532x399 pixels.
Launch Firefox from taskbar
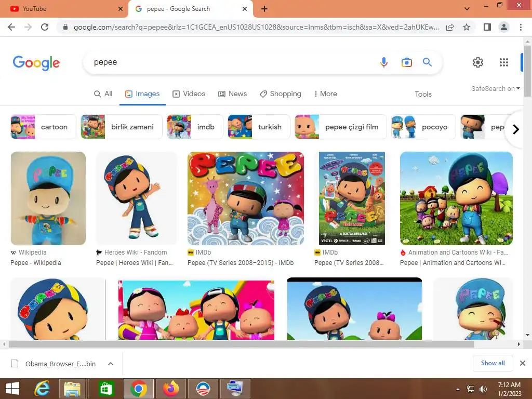(x=170, y=389)
